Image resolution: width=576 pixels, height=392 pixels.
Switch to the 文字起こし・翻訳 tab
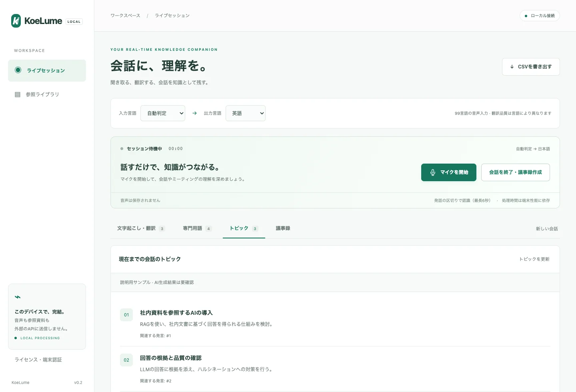141,228
